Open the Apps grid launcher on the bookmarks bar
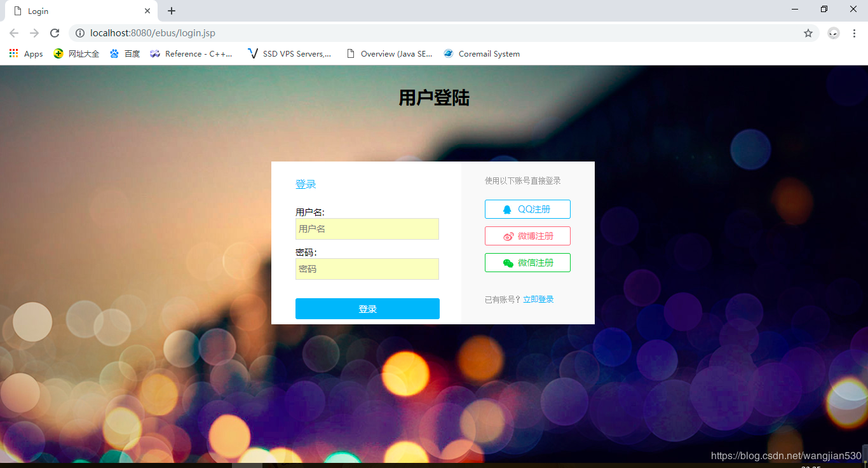The image size is (868, 468). 13,53
